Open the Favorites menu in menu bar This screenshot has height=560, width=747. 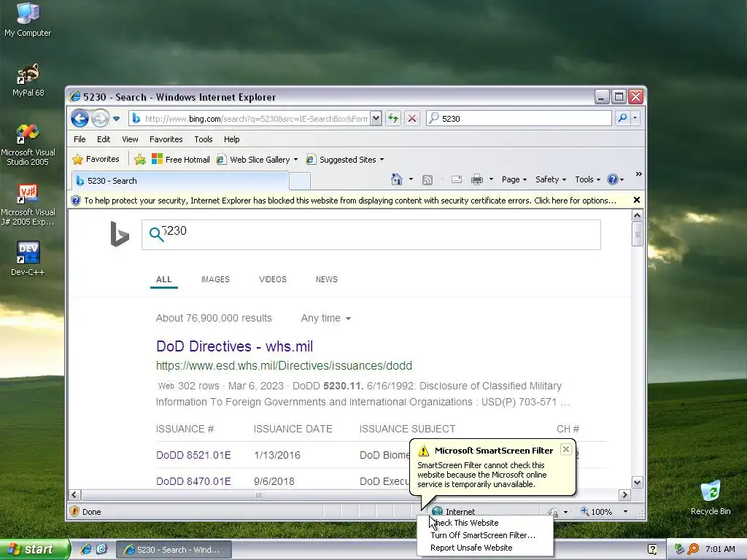(166, 139)
